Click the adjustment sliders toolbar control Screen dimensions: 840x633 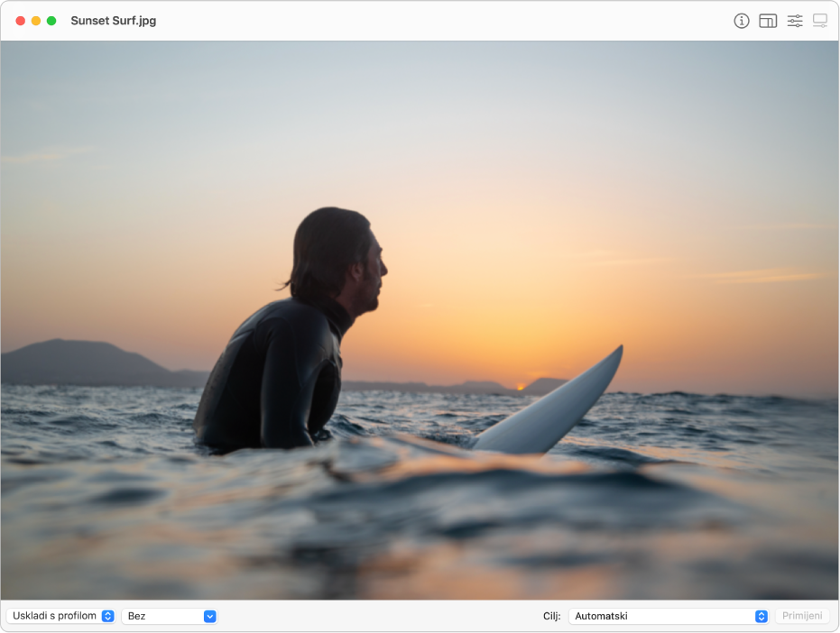[x=794, y=20]
